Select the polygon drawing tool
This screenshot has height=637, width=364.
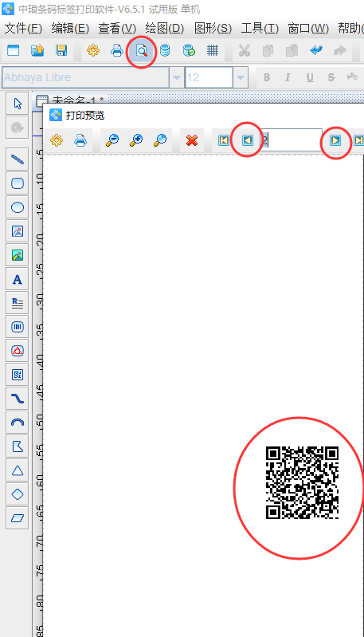17,446
